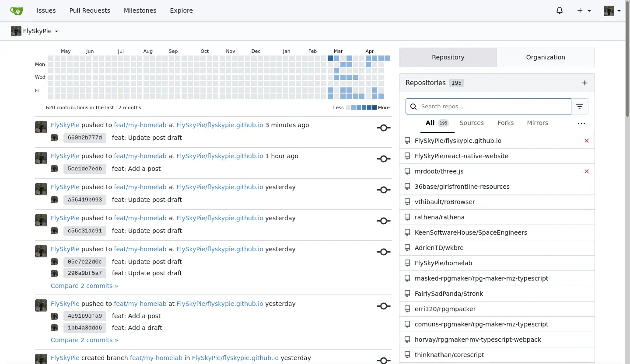Open the three-dots more repo tabs menu
Screen dimensions: 630x364
(x=581, y=123)
